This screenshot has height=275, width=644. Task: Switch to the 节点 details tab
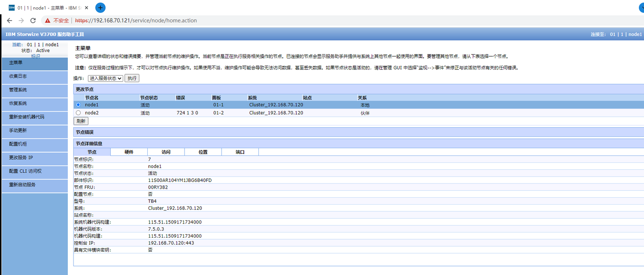pos(92,152)
